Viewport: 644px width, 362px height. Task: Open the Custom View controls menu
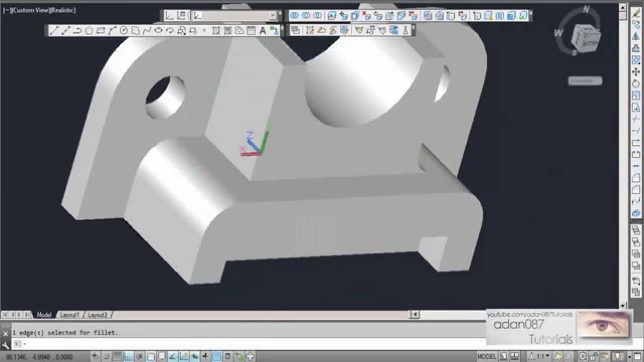tap(30, 10)
